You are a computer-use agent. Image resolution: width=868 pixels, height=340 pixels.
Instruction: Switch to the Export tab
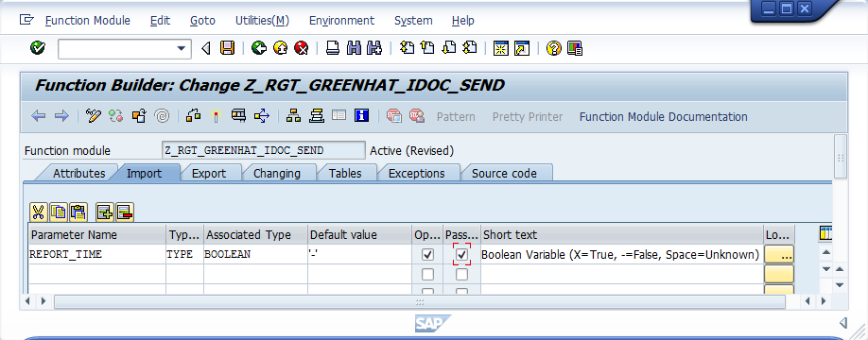point(209,173)
